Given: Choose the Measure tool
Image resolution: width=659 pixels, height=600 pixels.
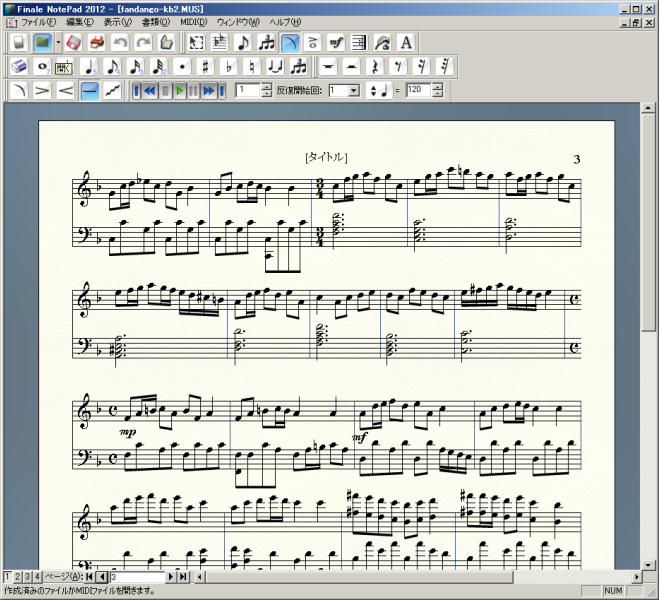Looking at the screenshot, I should click(219, 42).
